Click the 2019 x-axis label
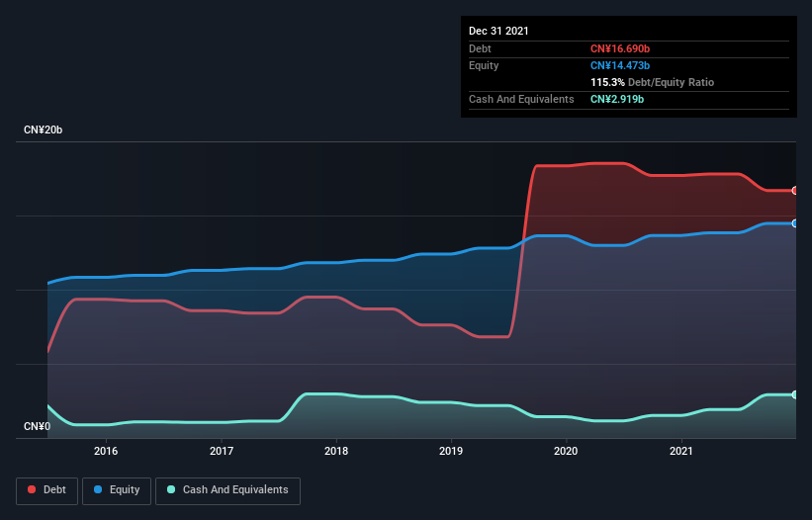The height and width of the screenshot is (520, 812). point(451,451)
